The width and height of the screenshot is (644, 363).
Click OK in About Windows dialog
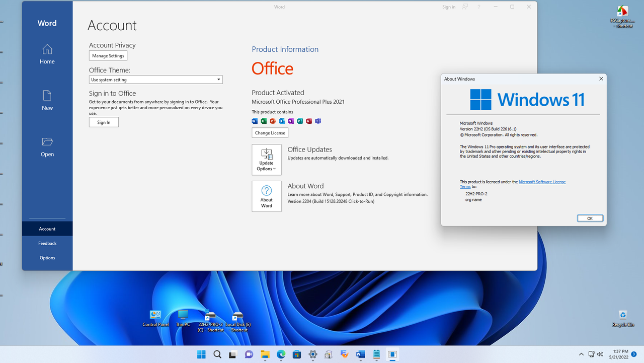pyautogui.click(x=590, y=219)
